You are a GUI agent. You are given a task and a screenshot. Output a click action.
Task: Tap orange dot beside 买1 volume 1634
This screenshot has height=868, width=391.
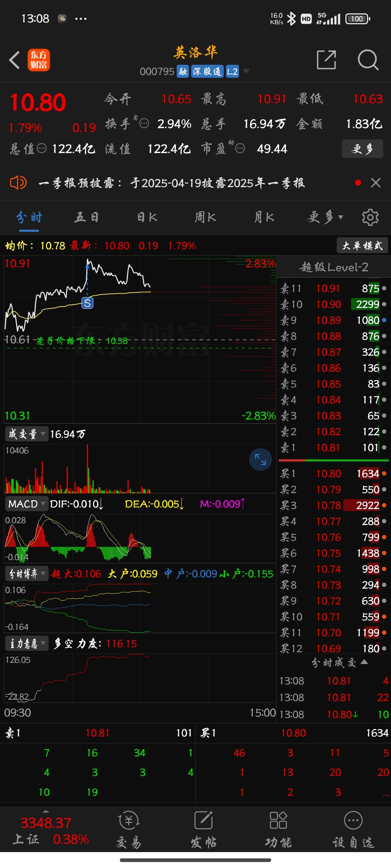[x=384, y=473]
